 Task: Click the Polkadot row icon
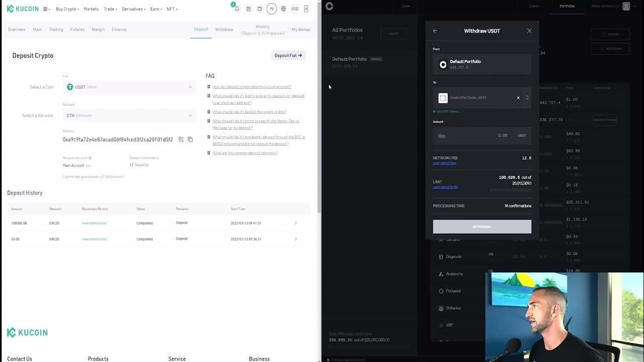[x=441, y=291]
